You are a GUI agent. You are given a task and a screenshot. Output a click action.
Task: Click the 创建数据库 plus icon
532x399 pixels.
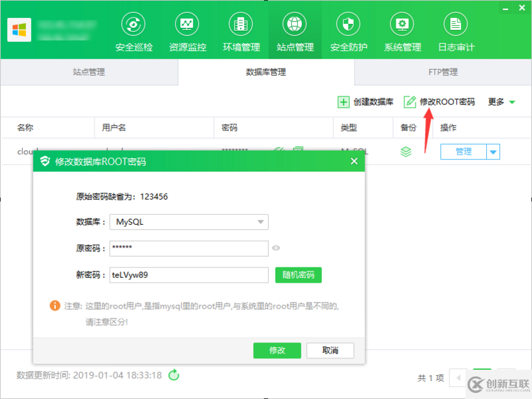(x=343, y=102)
